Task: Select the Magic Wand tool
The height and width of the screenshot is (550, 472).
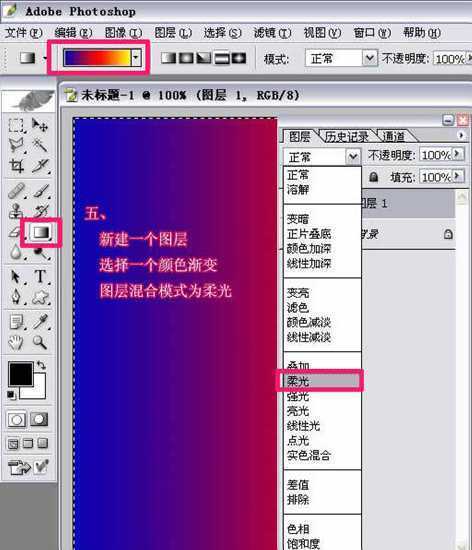Action: click(x=40, y=145)
